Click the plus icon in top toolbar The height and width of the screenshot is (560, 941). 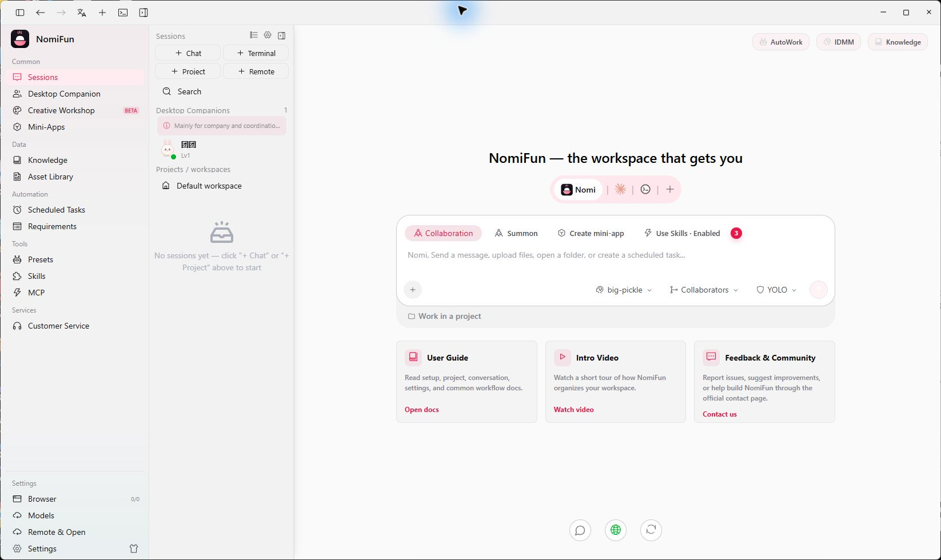point(102,13)
